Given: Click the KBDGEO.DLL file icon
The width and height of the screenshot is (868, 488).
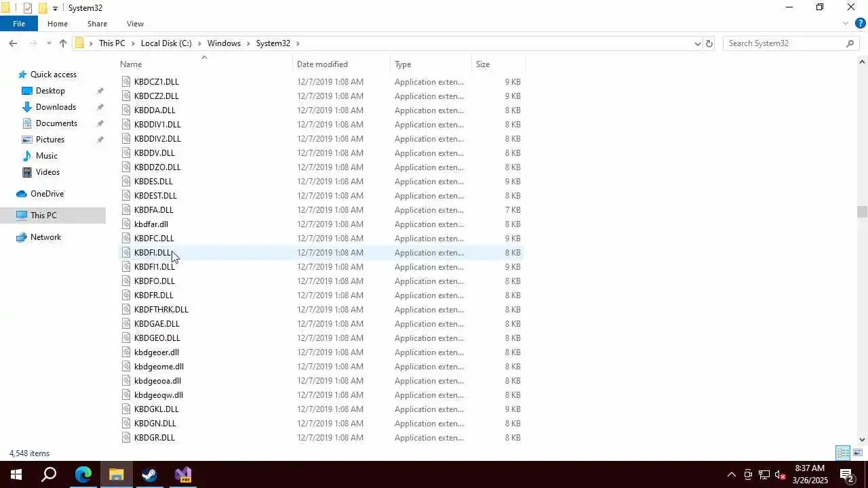Looking at the screenshot, I should coord(126,338).
